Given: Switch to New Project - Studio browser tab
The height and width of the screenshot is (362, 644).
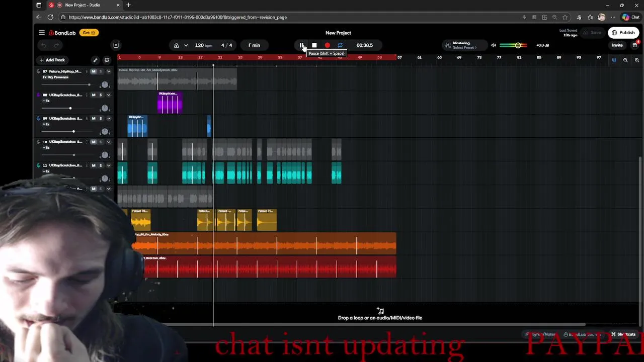Looking at the screenshot, I should 84,5.
